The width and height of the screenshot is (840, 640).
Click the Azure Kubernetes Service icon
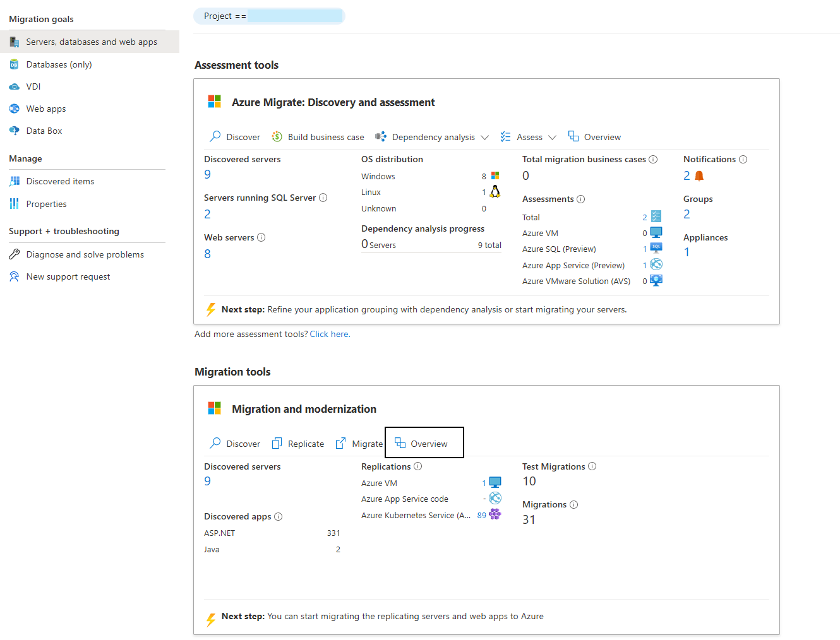click(495, 514)
